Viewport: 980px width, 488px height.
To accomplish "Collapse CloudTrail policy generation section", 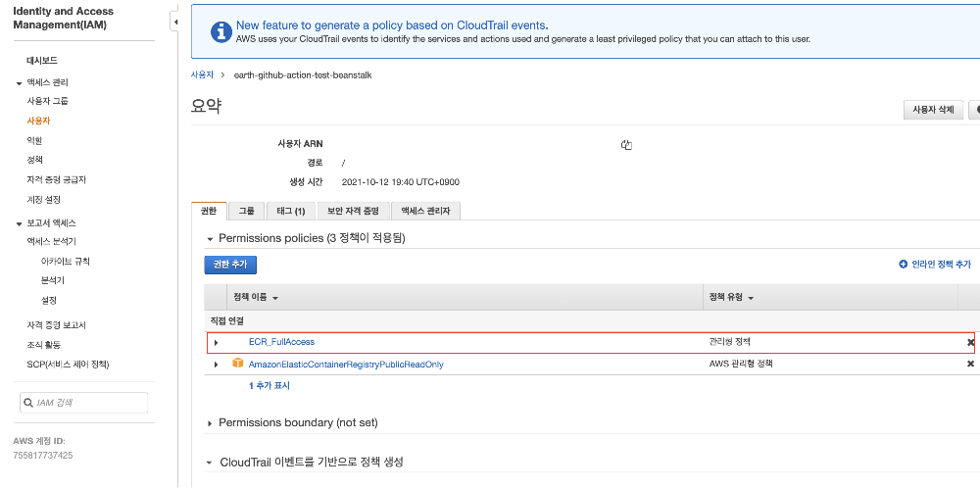I will [210, 463].
